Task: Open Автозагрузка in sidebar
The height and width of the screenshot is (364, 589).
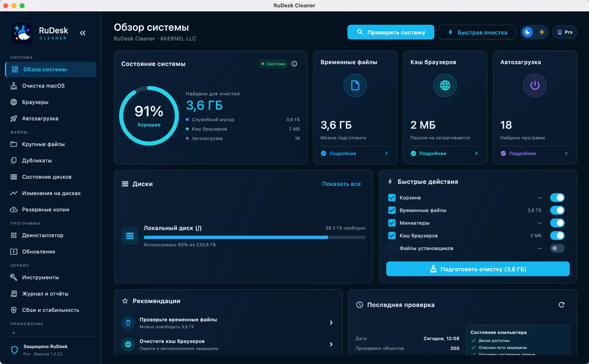Action: click(51, 119)
